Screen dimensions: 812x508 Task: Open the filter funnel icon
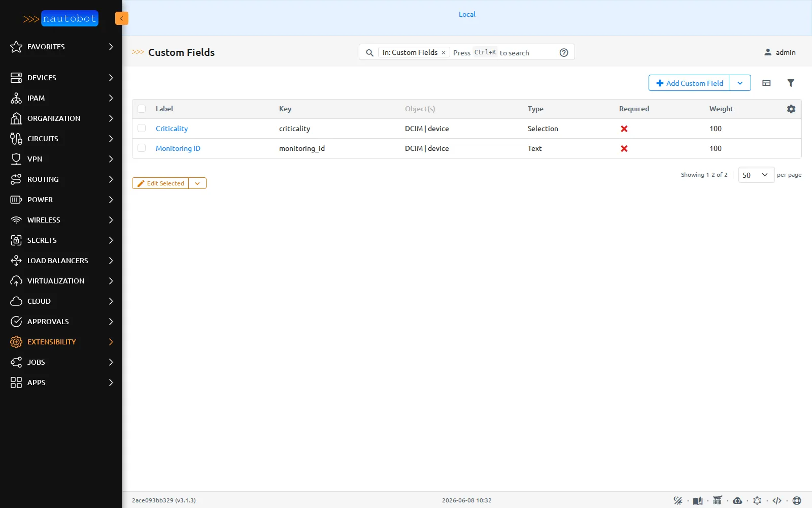click(791, 83)
